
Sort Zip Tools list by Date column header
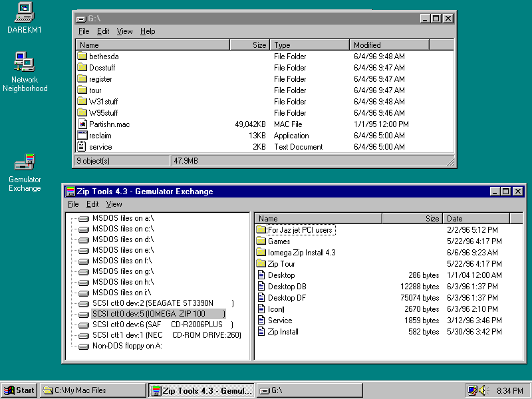tap(476, 219)
